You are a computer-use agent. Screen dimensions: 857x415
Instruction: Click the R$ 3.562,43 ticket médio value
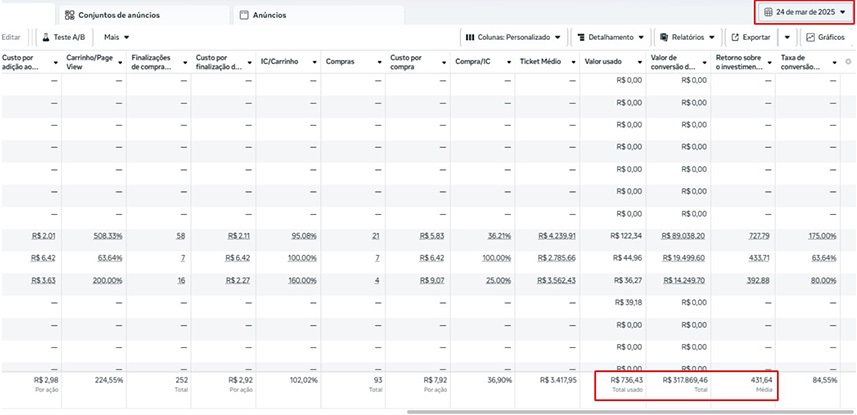(556, 280)
